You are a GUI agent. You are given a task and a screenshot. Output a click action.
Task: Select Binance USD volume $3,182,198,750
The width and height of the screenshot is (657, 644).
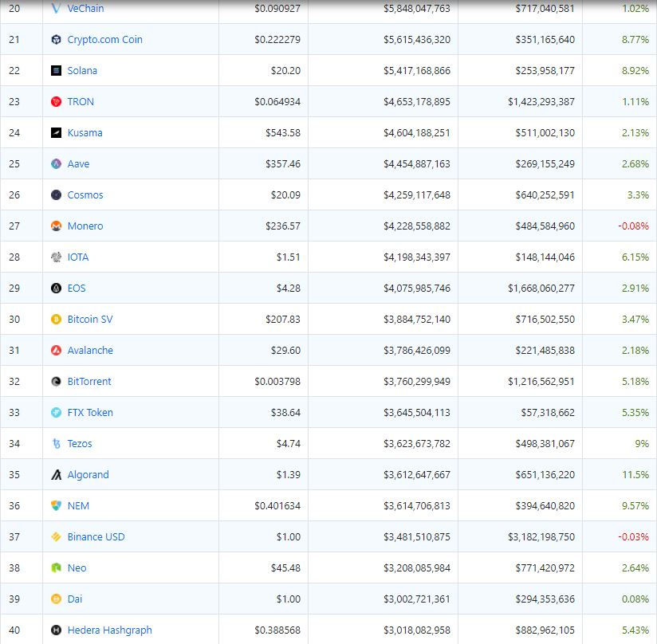coord(541,537)
